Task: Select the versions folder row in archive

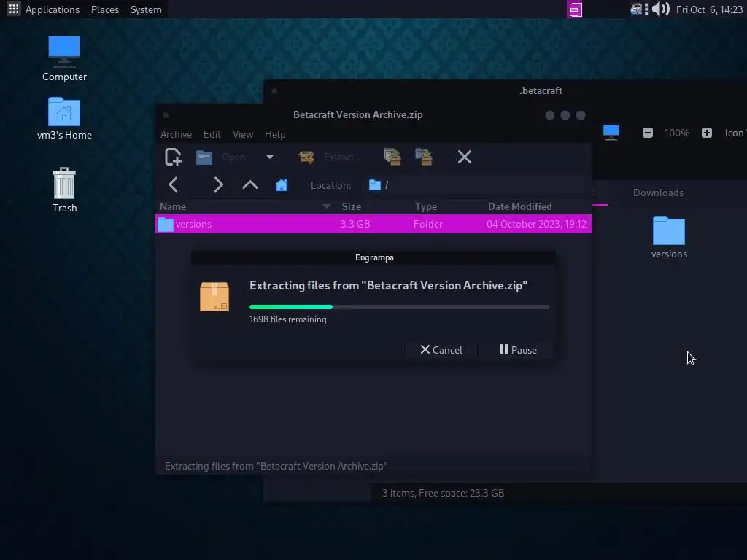Action: click(x=373, y=224)
